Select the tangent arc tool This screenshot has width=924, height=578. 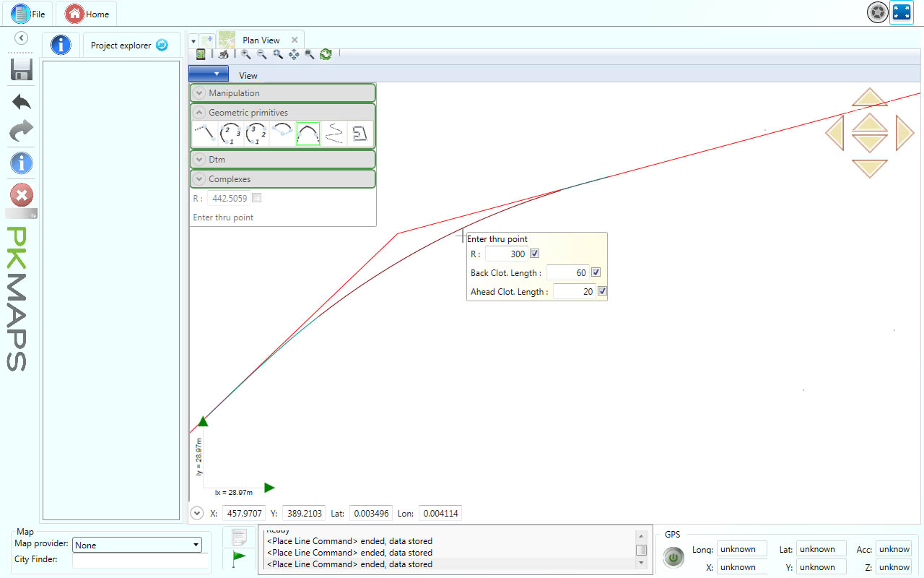(282, 134)
